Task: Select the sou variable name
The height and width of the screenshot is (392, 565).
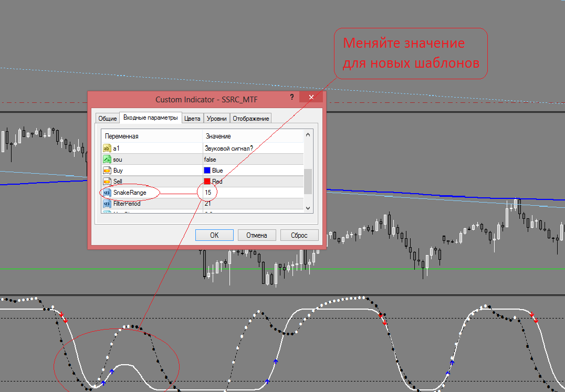Action: [118, 160]
